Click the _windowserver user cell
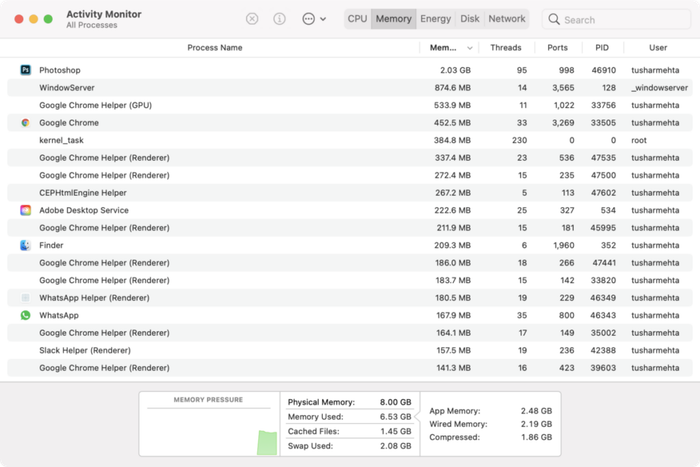The height and width of the screenshot is (467, 700). pos(659,88)
